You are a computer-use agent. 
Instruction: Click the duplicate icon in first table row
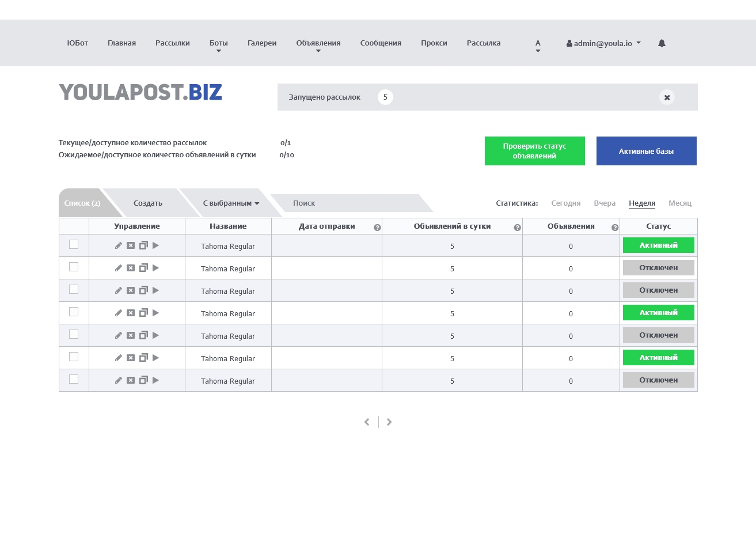coord(143,245)
